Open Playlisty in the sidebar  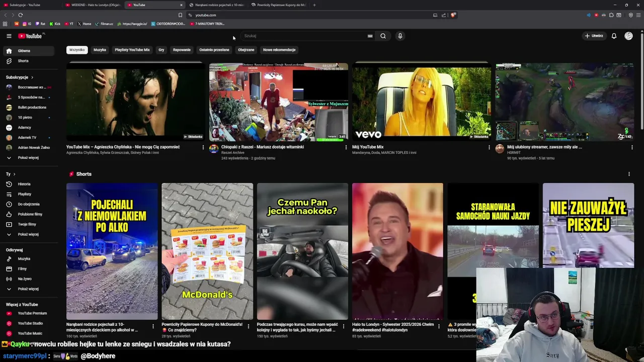pyautogui.click(x=30, y=194)
